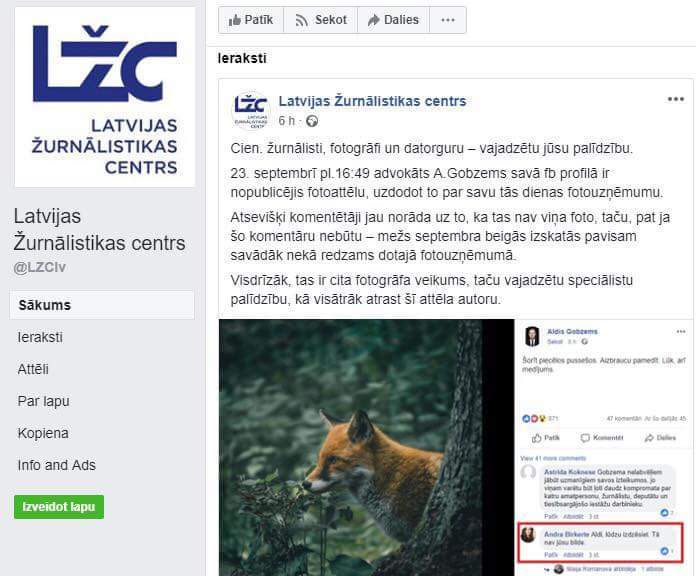Click the Patīk thumbs-up button

pyautogui.click(x=251, y=20)
